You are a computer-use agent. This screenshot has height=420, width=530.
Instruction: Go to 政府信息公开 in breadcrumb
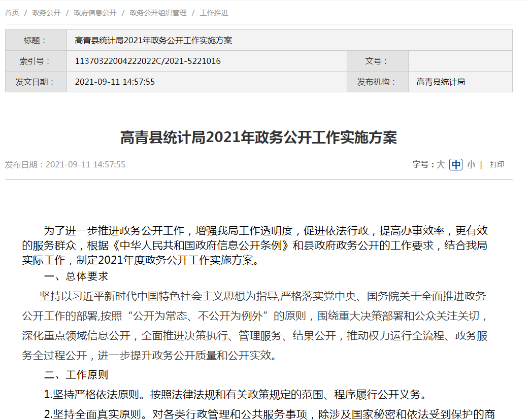95,13
